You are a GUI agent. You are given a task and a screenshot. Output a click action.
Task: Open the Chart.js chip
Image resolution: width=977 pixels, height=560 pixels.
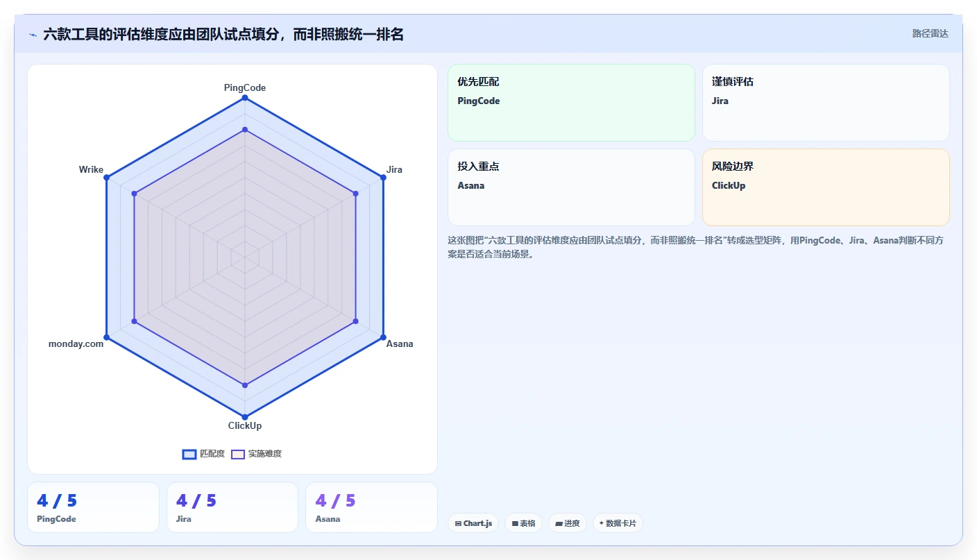coord(473,523)
